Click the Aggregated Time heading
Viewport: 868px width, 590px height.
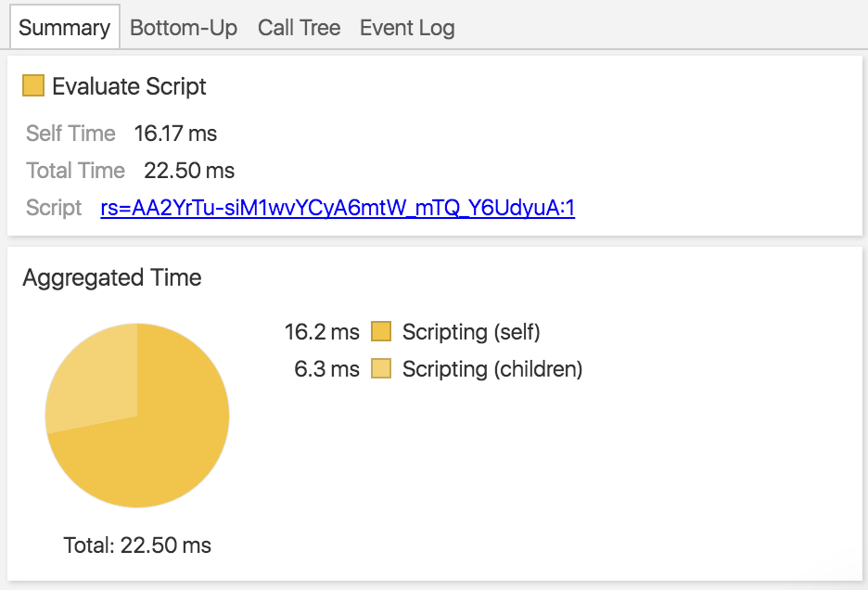pos(112,277)
